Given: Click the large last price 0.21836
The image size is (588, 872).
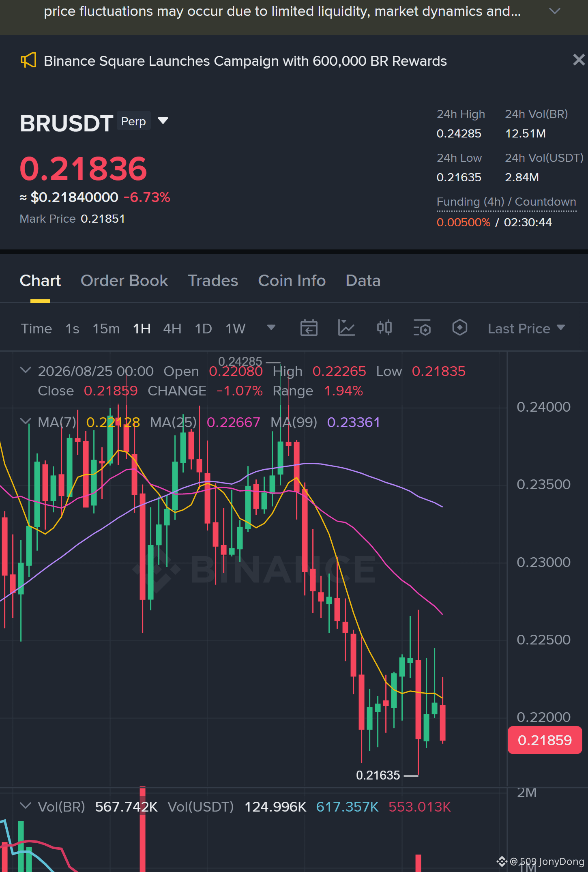Looking at the screenshot, I should point(83,169).
